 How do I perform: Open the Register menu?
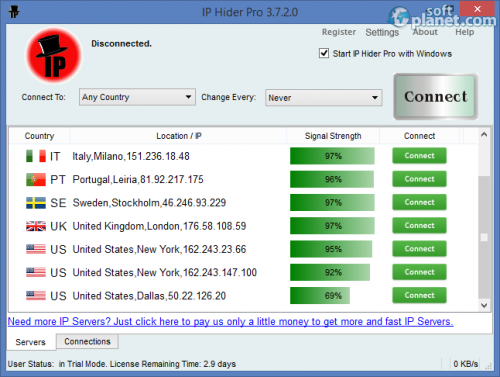coord(339,32)
